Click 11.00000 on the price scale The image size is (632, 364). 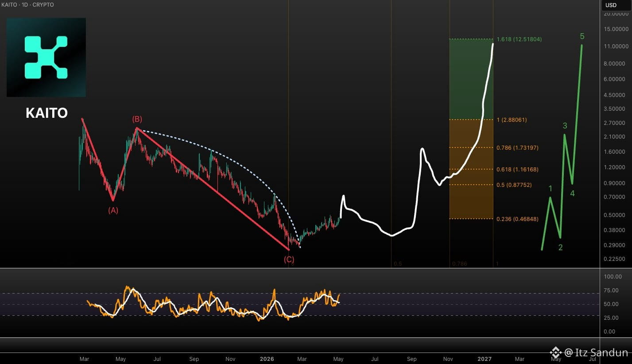click(615, 46)
